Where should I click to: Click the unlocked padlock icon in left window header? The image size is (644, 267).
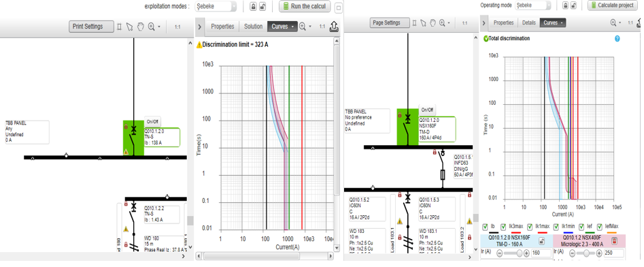coord(263,6)
